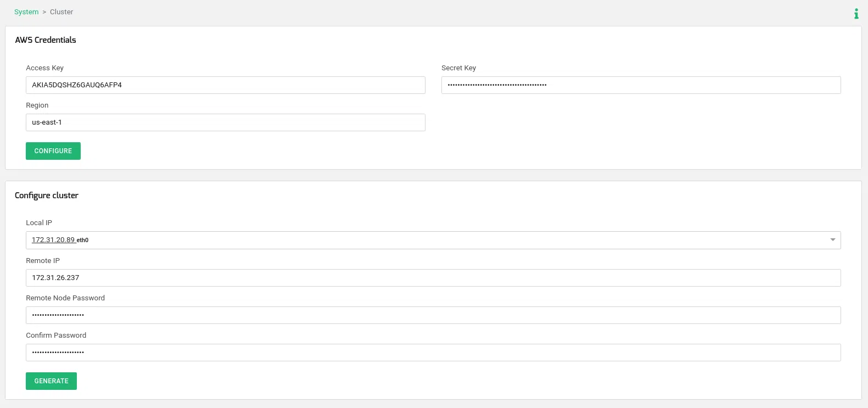
Task: Focus the Access Key input field
Action: click(x=225, y=85)
